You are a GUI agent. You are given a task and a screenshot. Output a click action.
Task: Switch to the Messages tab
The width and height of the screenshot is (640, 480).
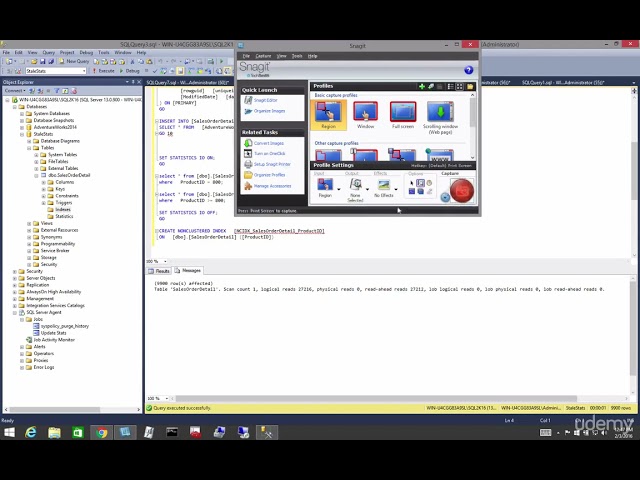(188, 271)
